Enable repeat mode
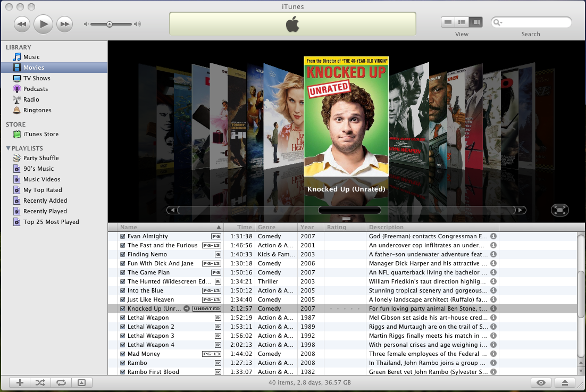The image size is (586, 392). pyautogui.click(x=61, y=382)
